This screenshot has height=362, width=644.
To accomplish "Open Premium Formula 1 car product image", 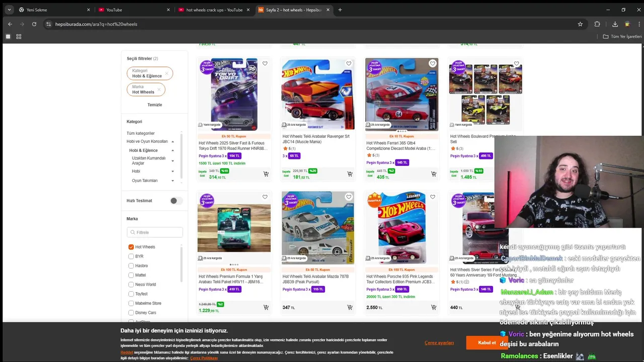I will 234,228.
